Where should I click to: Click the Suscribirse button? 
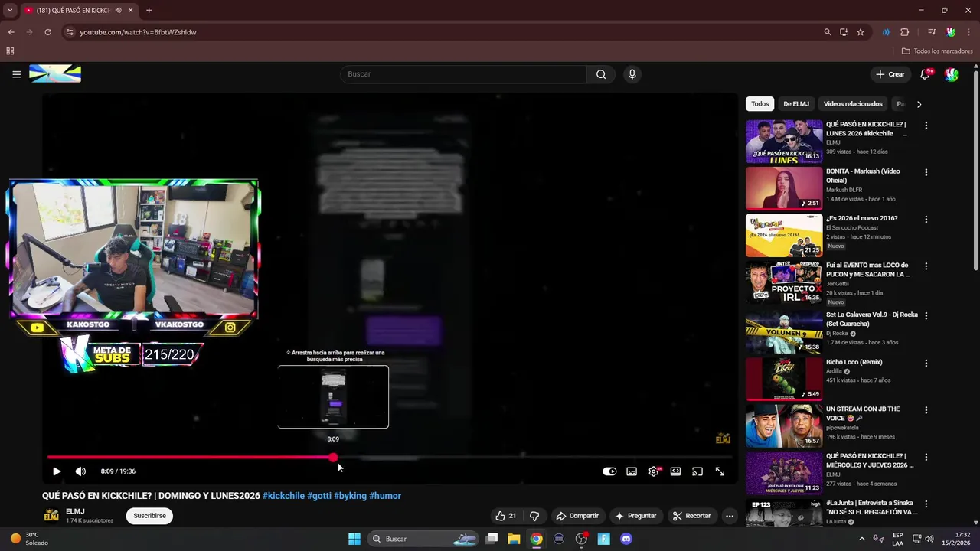pyautogui.click(x=149, y=516)
